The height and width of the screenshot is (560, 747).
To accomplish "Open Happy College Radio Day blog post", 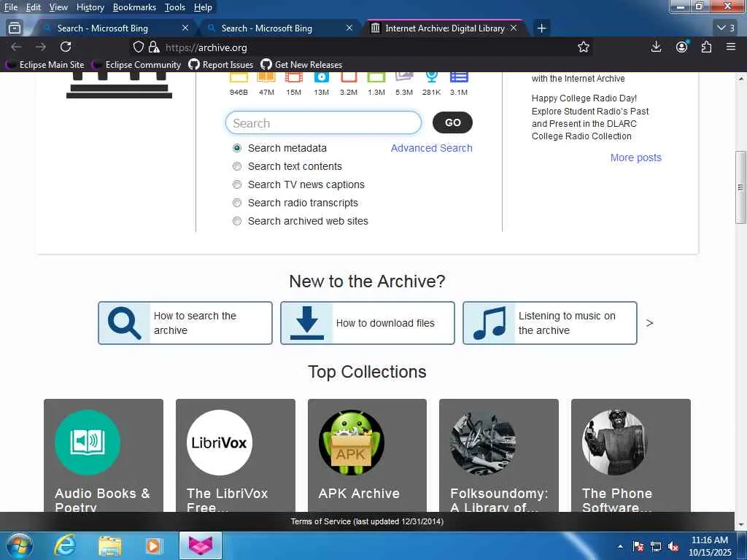I will pos(590,117).
